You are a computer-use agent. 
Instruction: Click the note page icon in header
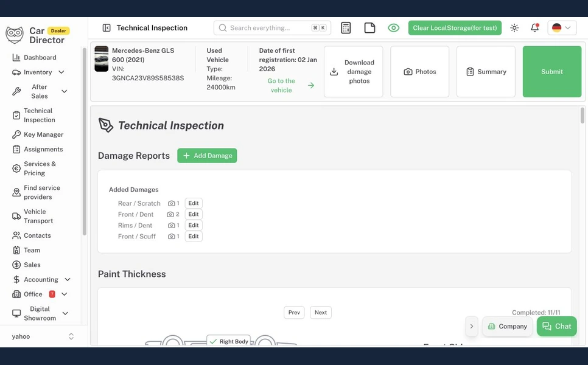pyautogui.click(x=369, y=28)
